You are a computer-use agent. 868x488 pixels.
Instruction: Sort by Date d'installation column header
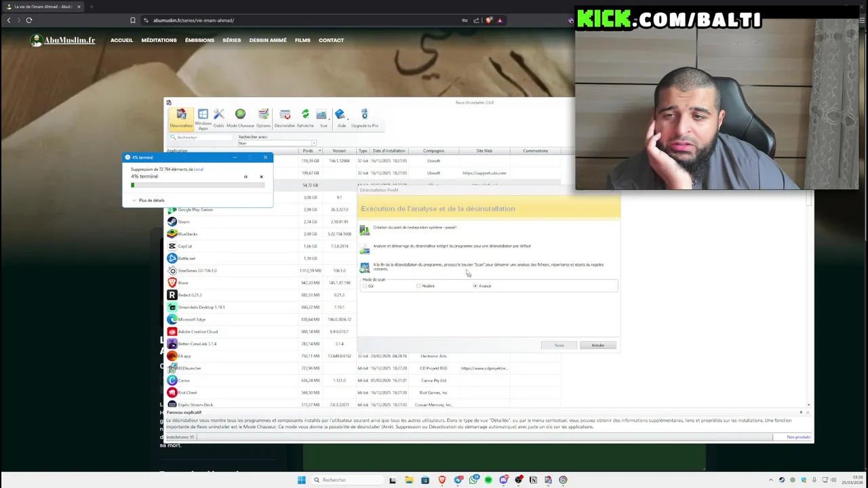[389, 151]
